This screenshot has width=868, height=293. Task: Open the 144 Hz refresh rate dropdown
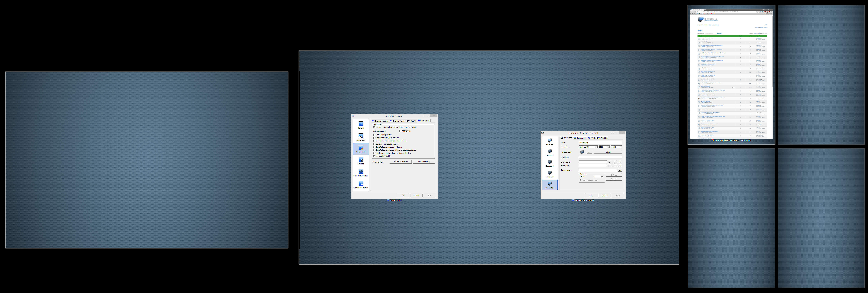pos(620,147)
